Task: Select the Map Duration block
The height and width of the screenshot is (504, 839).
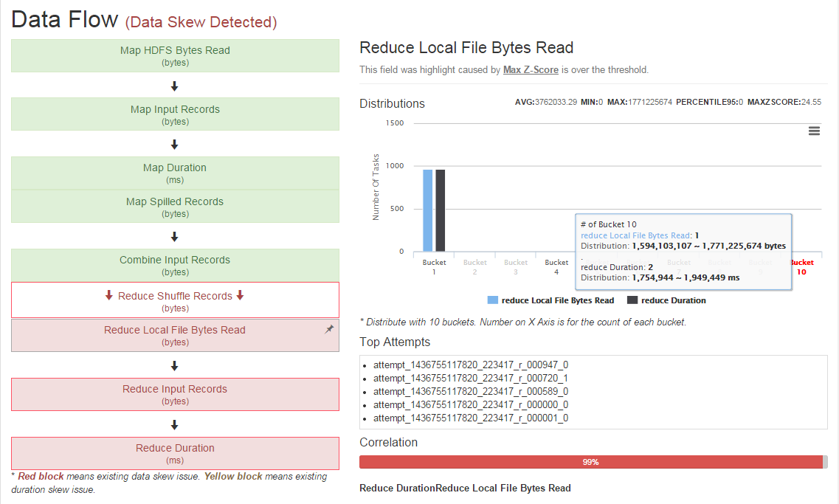Action: [175, 173]
